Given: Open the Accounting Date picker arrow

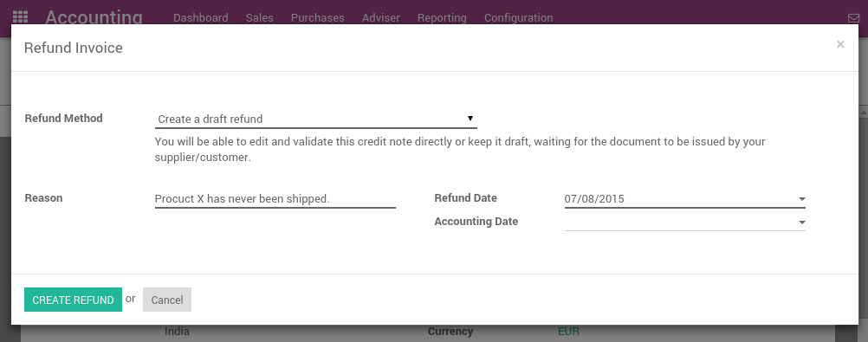Looking at the screenshot, I should click(x=801, y=223).
